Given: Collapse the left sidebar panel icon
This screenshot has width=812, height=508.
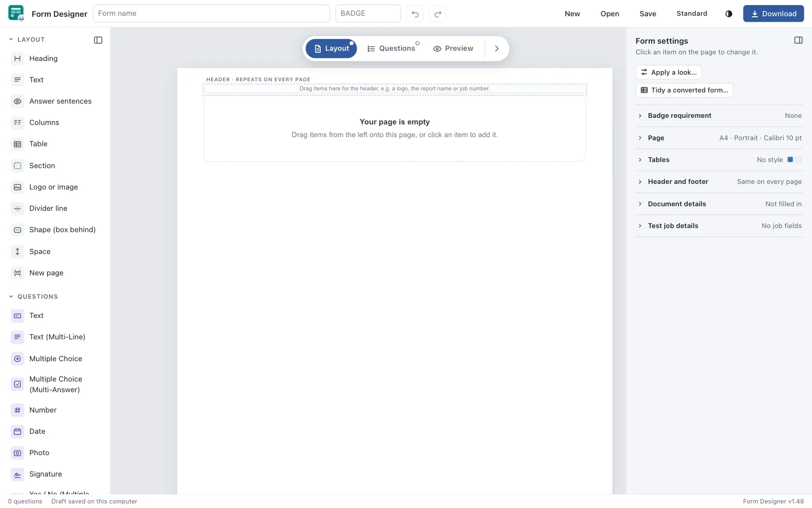Looking at the screenshot, I should pyautogui.click(x=98, y=40).
